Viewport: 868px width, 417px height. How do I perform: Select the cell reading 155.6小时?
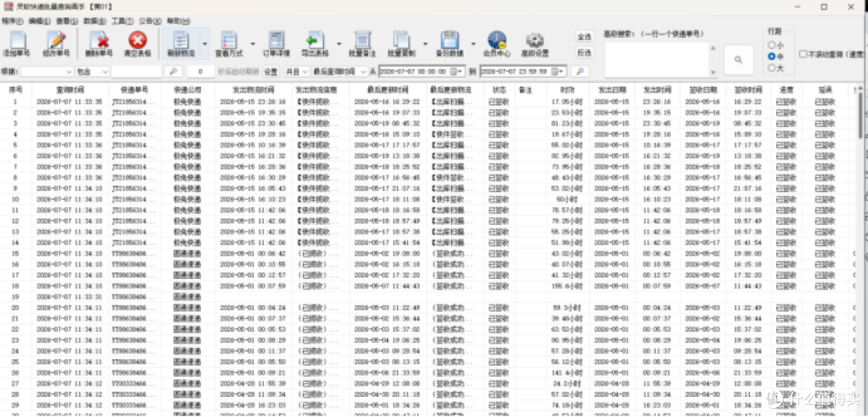click(x=567, y=286)
